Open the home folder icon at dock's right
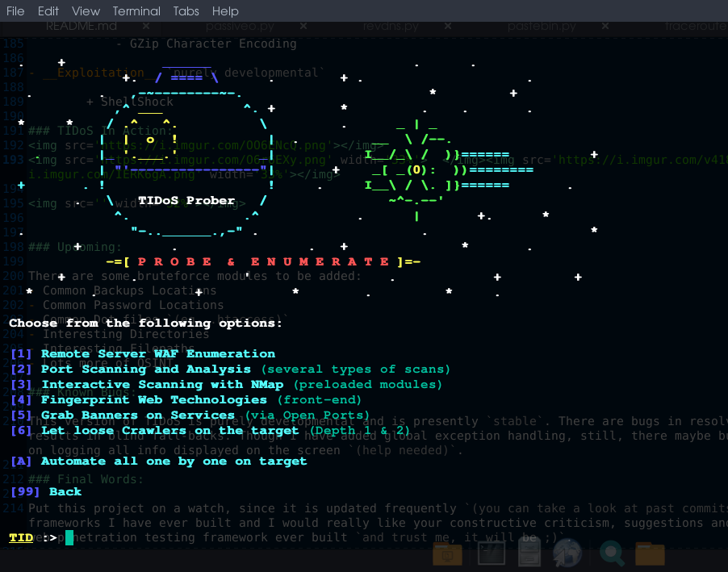 click(x=650, y=553)
